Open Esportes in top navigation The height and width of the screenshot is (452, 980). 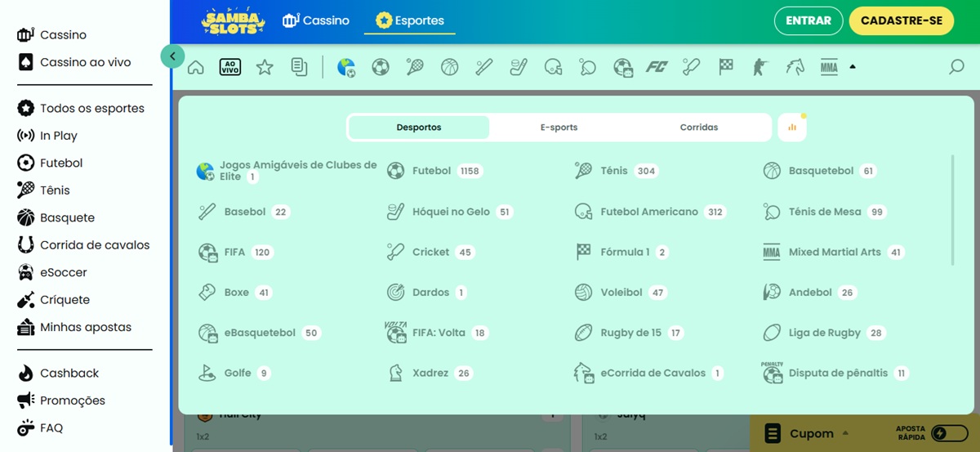[x=410, y=20]
